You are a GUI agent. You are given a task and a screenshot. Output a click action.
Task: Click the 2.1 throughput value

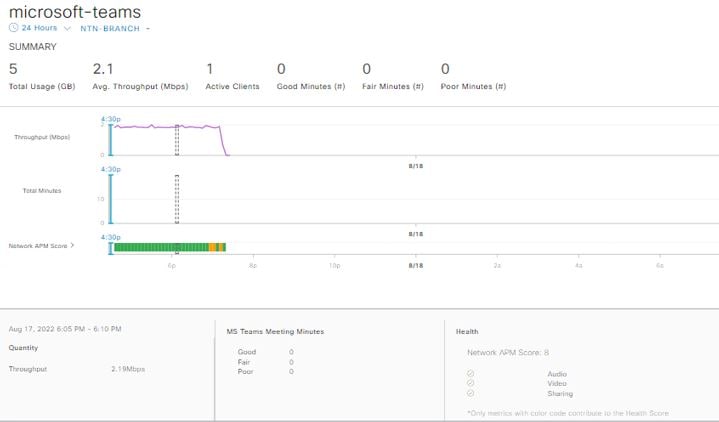click(103, 69)
